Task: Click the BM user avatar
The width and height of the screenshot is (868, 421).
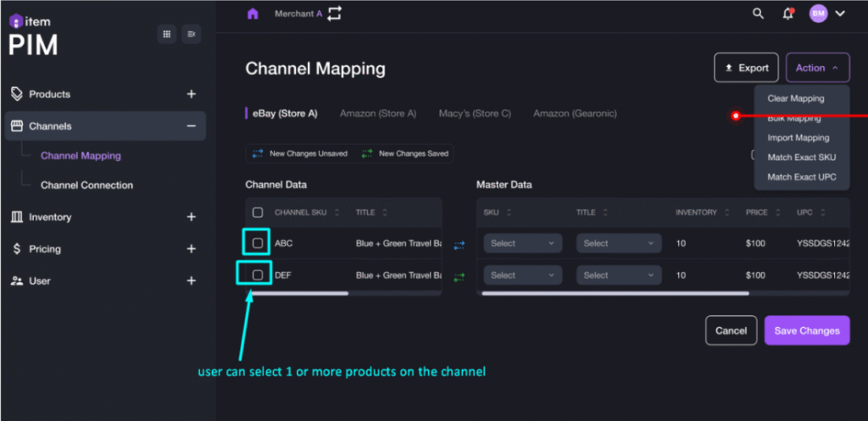Action: point(818,14)
